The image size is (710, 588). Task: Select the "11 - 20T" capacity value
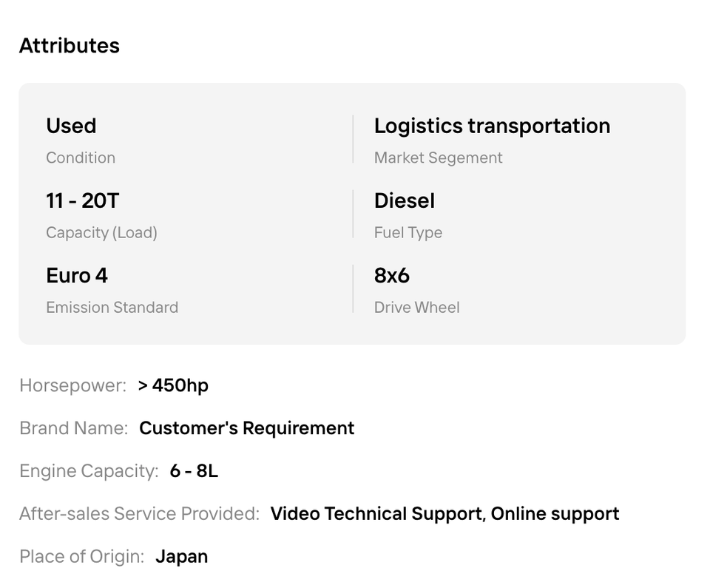click(x=82, y=200)
